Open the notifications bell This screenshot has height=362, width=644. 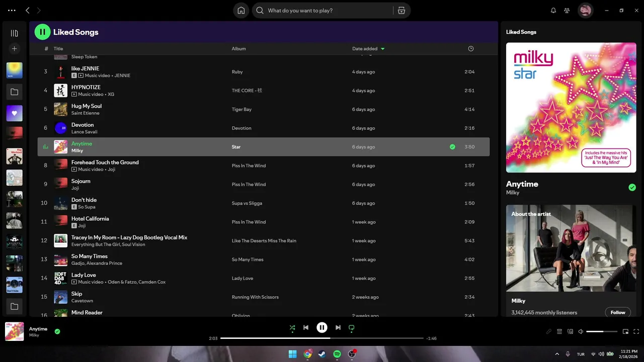click(553, 11)
